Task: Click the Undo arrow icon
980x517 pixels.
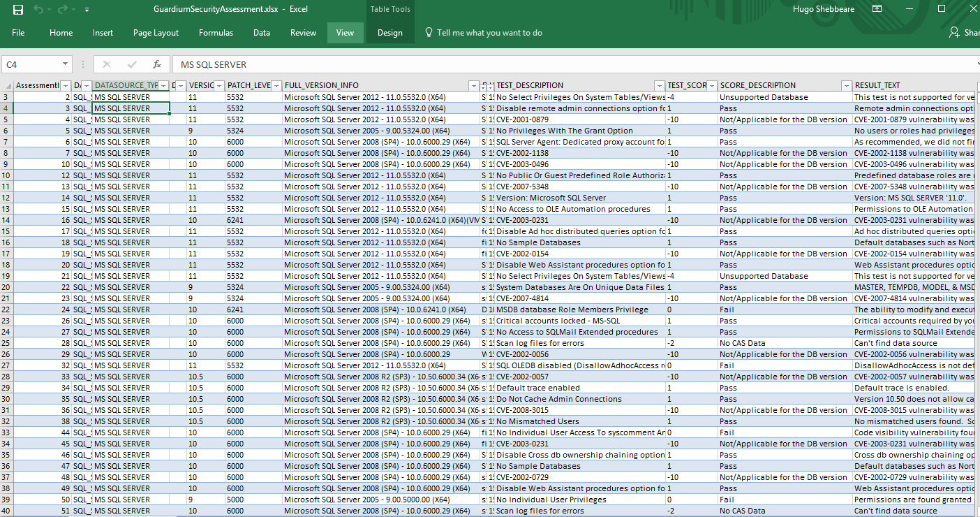Action: pyautogui.click(x=38, y=10)
